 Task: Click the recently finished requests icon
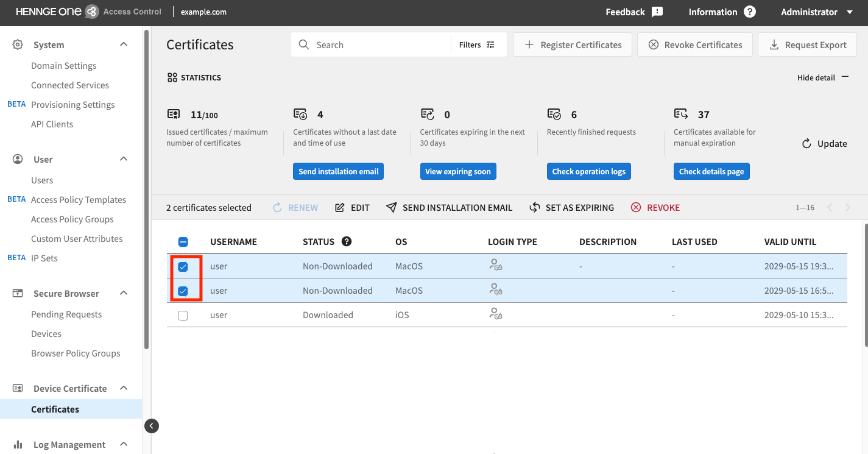[x=554, y=114]
